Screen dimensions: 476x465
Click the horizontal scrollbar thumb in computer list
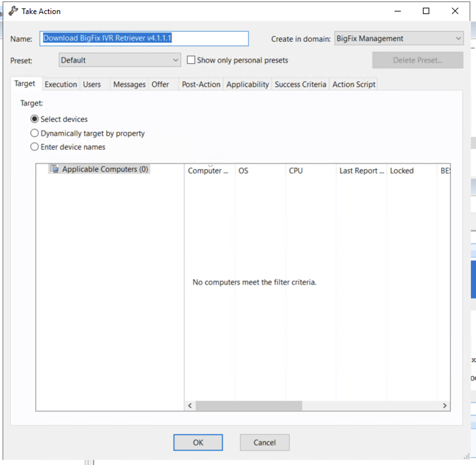249,405
